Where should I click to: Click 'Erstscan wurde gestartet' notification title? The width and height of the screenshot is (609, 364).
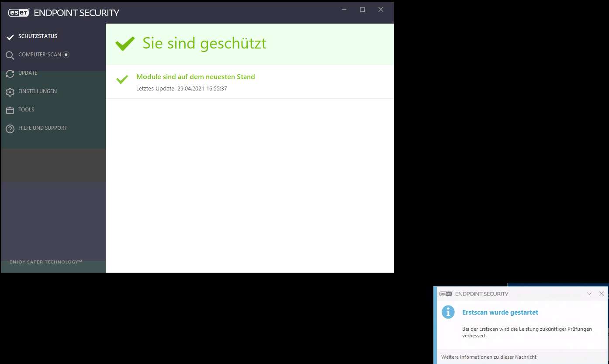[500, 312]
